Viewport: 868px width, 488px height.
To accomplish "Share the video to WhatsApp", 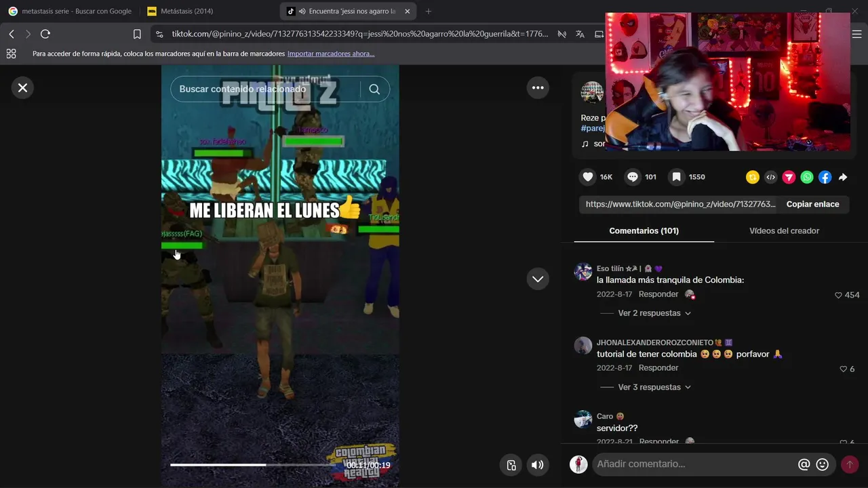I will point(807,177).
